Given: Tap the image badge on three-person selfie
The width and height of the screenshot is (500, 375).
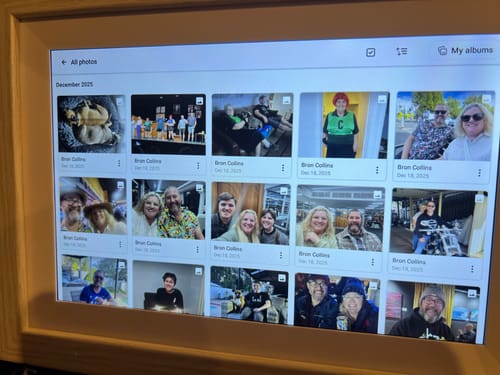Looking at the screenshot, I should pyautogui.click(x=283, y=191).
